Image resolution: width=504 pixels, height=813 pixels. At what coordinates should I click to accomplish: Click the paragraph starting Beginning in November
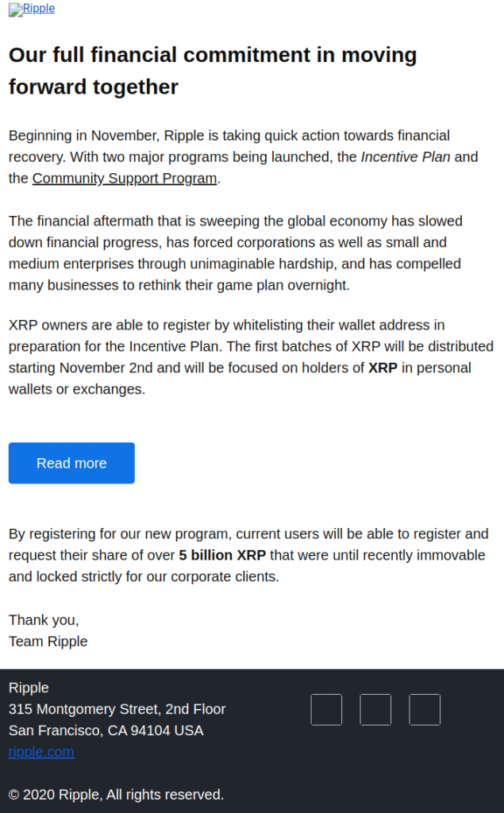243,156
